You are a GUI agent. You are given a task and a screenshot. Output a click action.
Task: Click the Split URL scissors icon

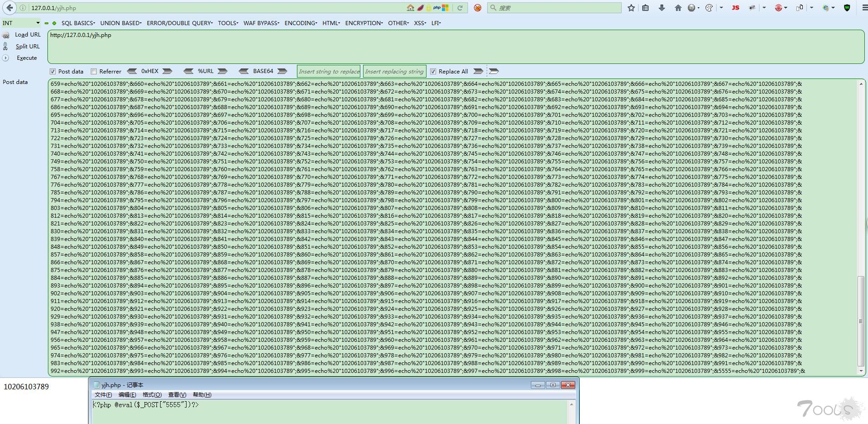[5, 46]
